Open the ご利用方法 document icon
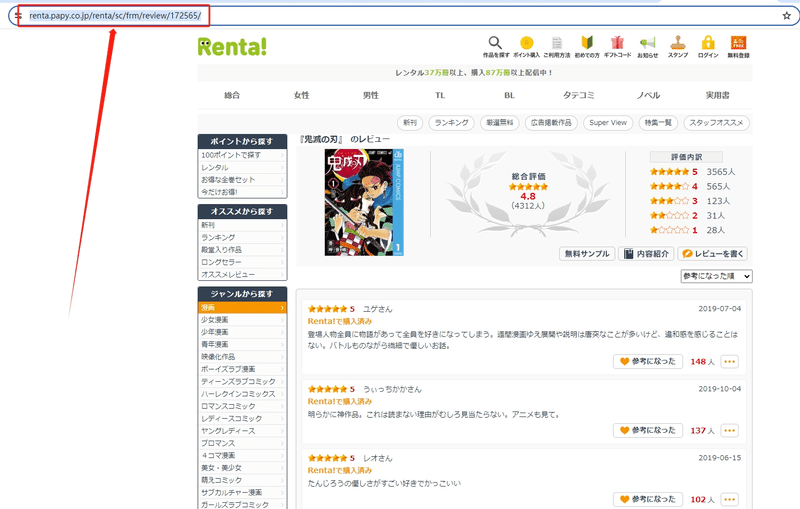Viewport: 800px width, 509px height. [557, 43]
